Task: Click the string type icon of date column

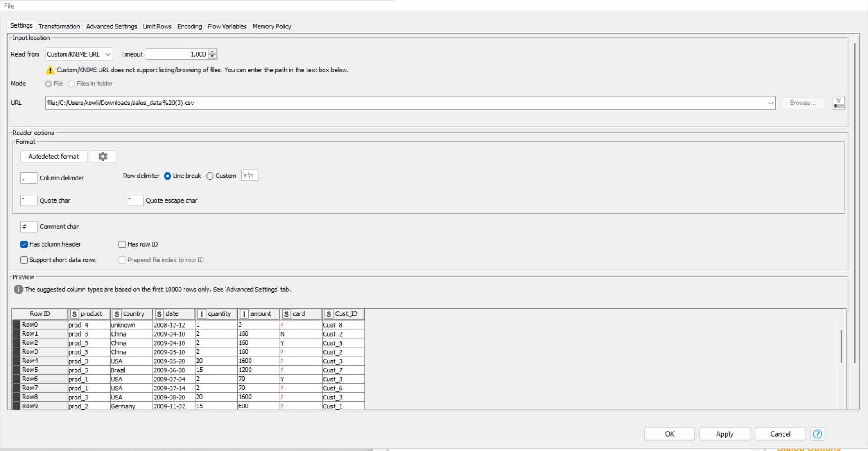Action: pos(159,314)
